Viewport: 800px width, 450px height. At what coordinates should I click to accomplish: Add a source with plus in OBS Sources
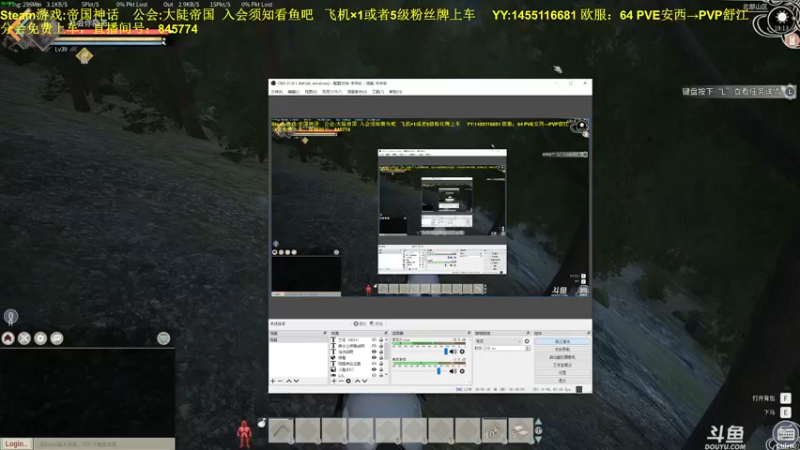click(x=334, y=381)
